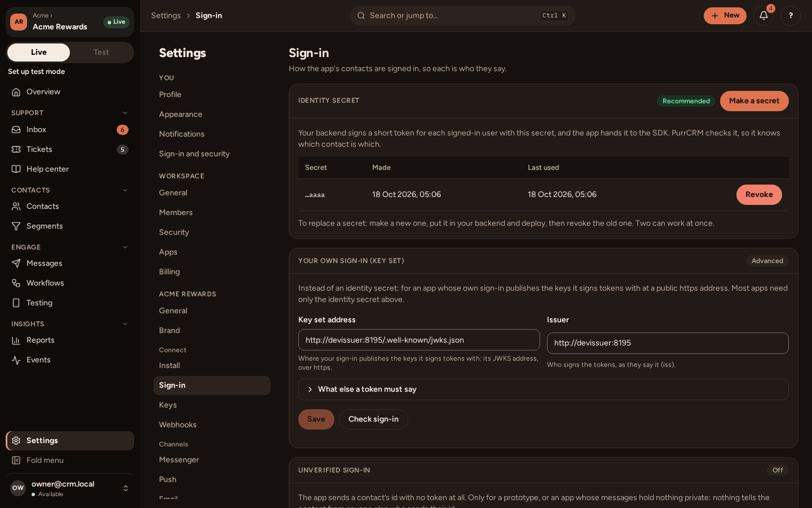Save the key set settings

(316, 419)
